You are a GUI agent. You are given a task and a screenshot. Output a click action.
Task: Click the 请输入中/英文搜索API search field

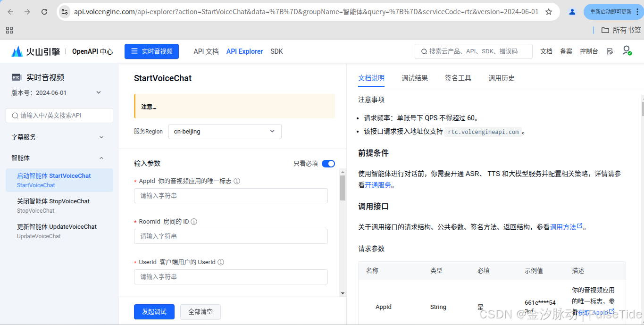pyautogui.click(x=59, y=116)
